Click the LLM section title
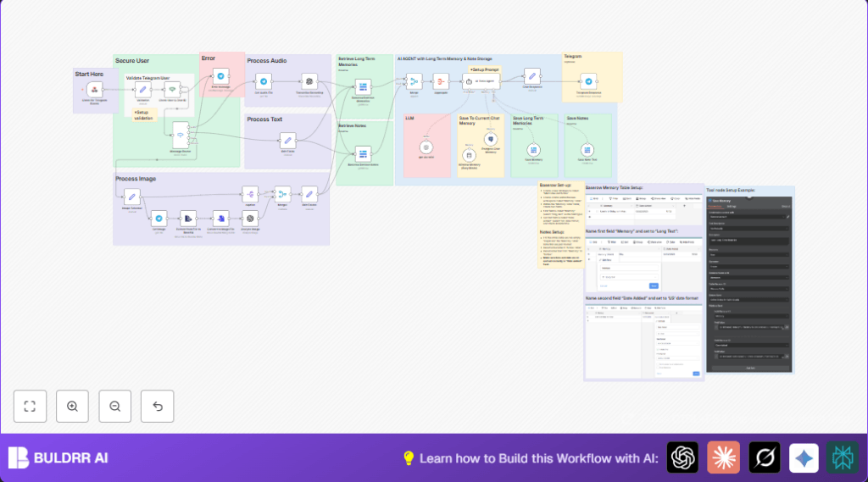This screenshot has width=868, height=482. (409, 118)
